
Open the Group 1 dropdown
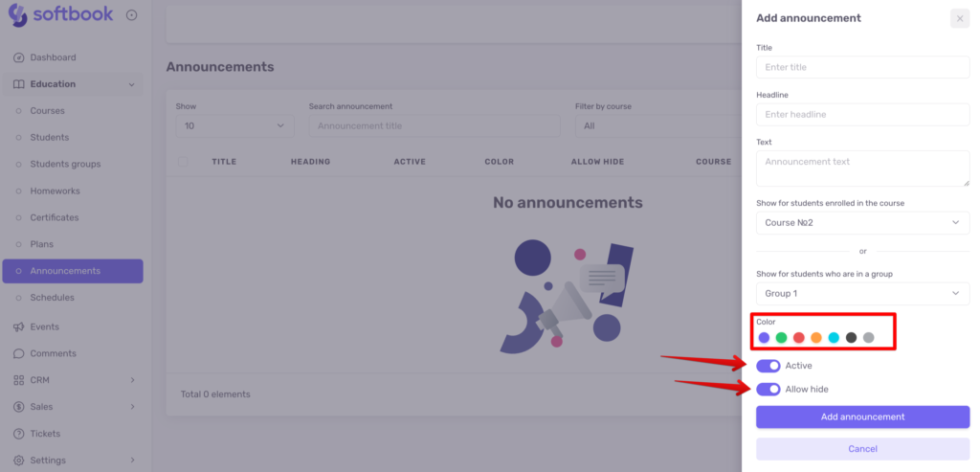862,293
